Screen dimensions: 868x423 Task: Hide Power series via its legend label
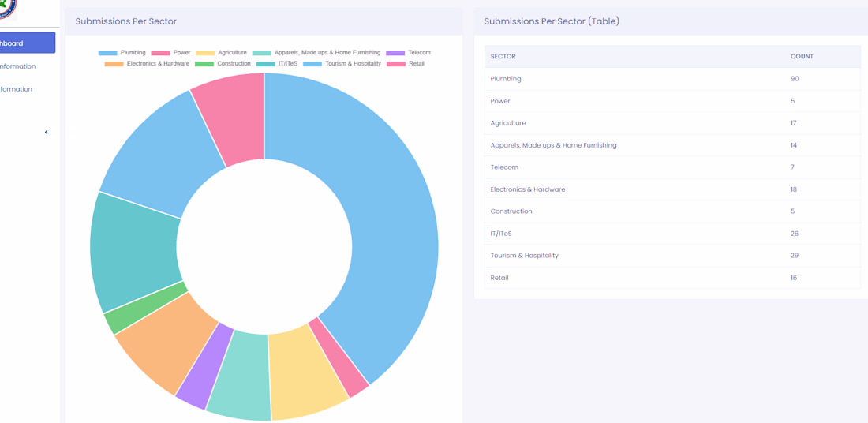click(181, 53)
